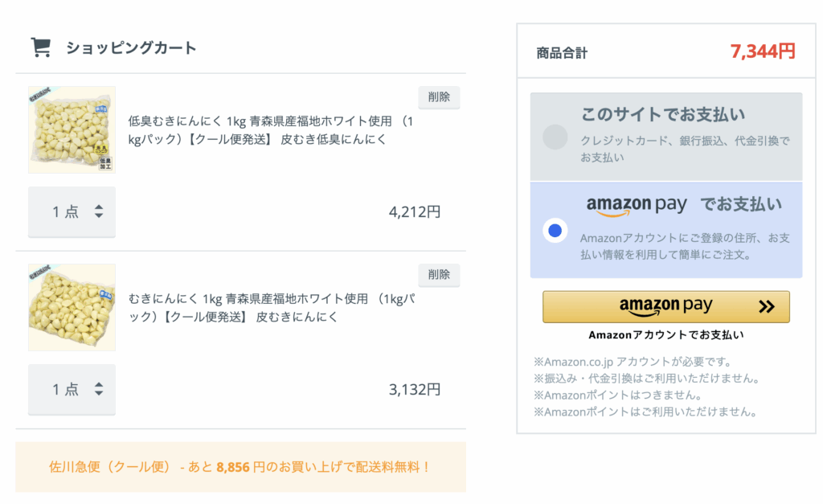The image size is (823, 504).
Task: Delete the 低臭むきにんにく item from cart
Action: [439, 97]
